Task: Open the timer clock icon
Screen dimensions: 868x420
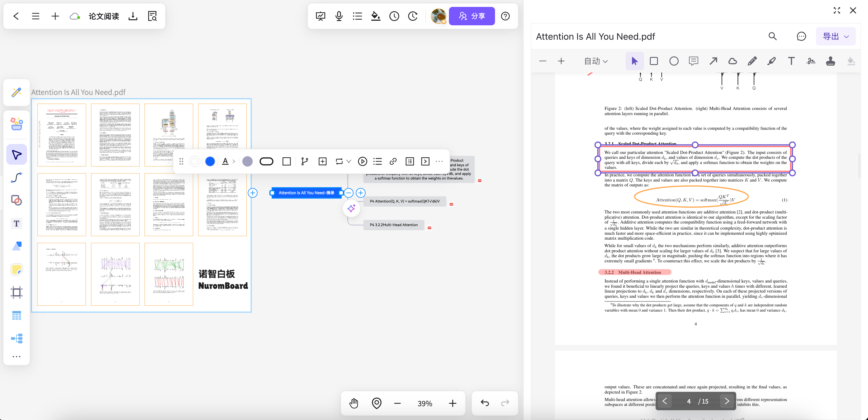Action: [394, 16]
